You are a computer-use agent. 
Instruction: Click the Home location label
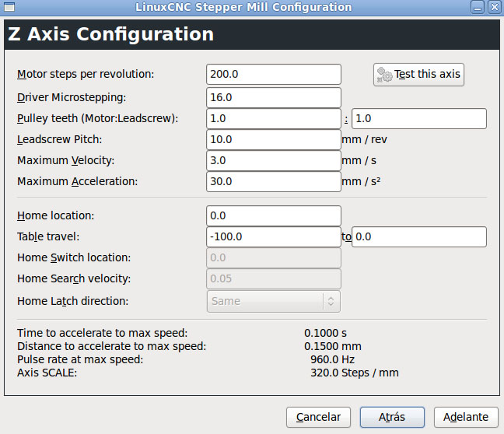click(x=55, y=215)
